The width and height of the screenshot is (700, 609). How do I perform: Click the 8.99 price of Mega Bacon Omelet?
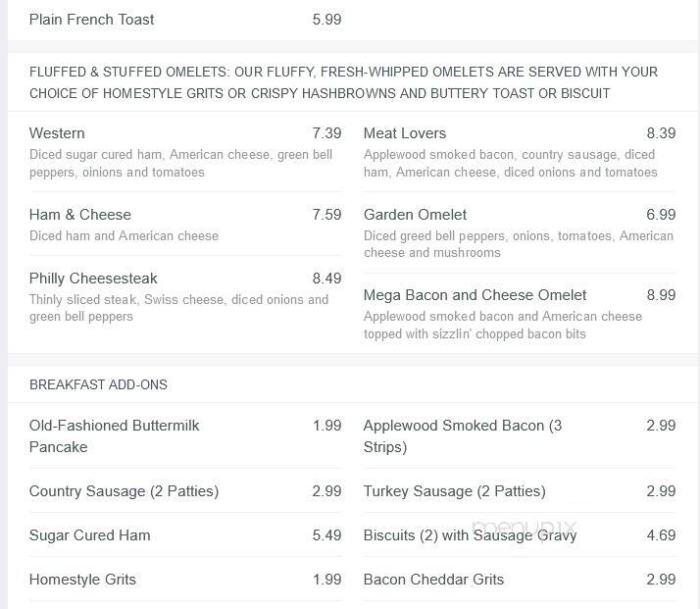(x=661, y=294)
